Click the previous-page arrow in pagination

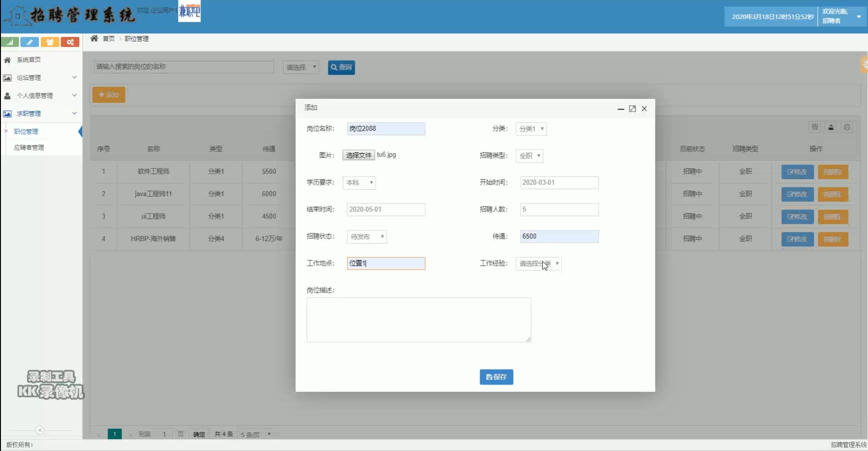99,434
